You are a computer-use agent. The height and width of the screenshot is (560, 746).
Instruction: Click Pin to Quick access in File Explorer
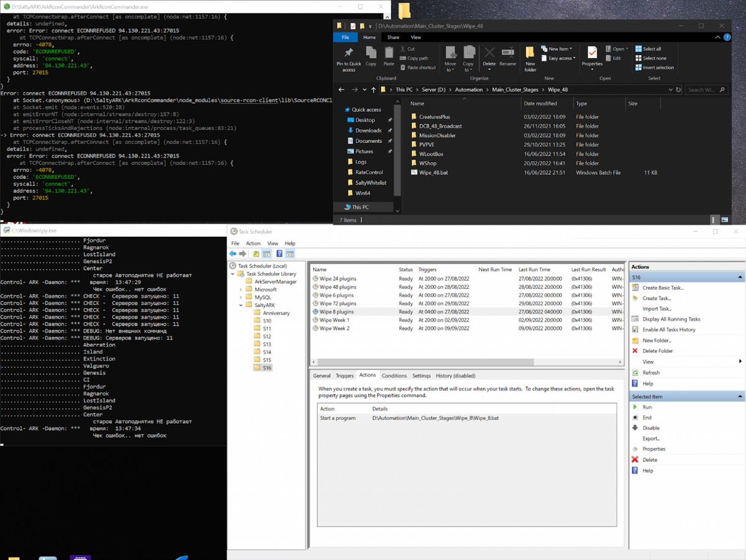(348, 58)
